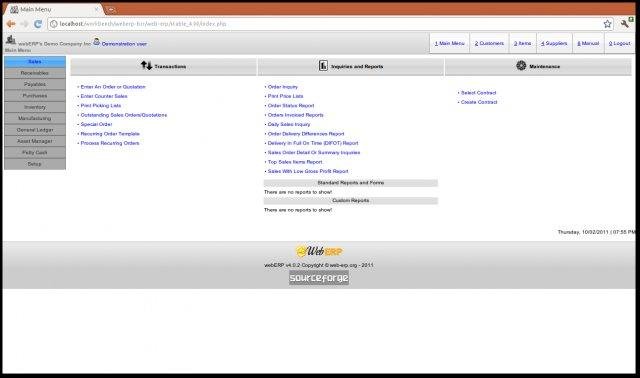Click the Custom Reports header
Screen dimensions: 640x378
pos(351,201)
